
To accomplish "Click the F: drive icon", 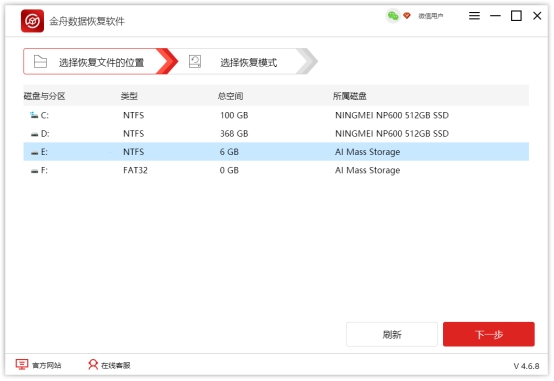I will tap(34, 171).
